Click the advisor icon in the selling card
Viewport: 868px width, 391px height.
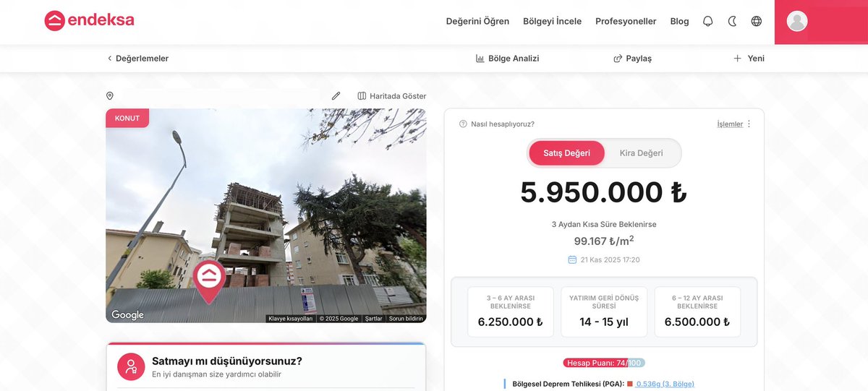click(x=131, y=367)
